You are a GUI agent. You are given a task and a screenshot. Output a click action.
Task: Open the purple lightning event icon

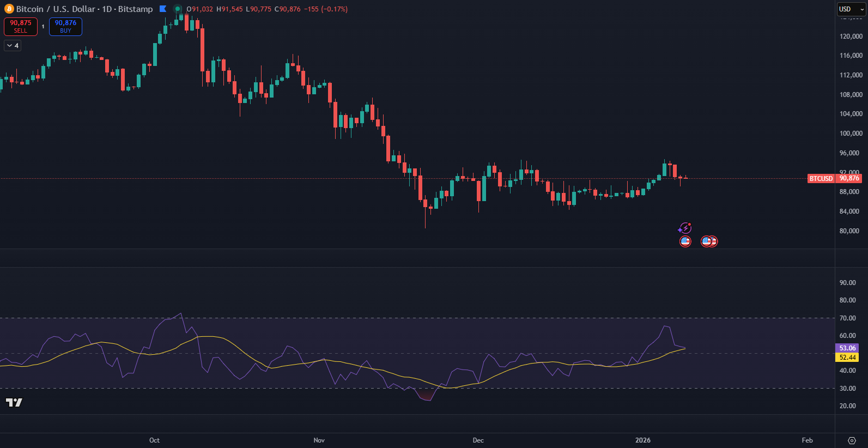[685, 228]
